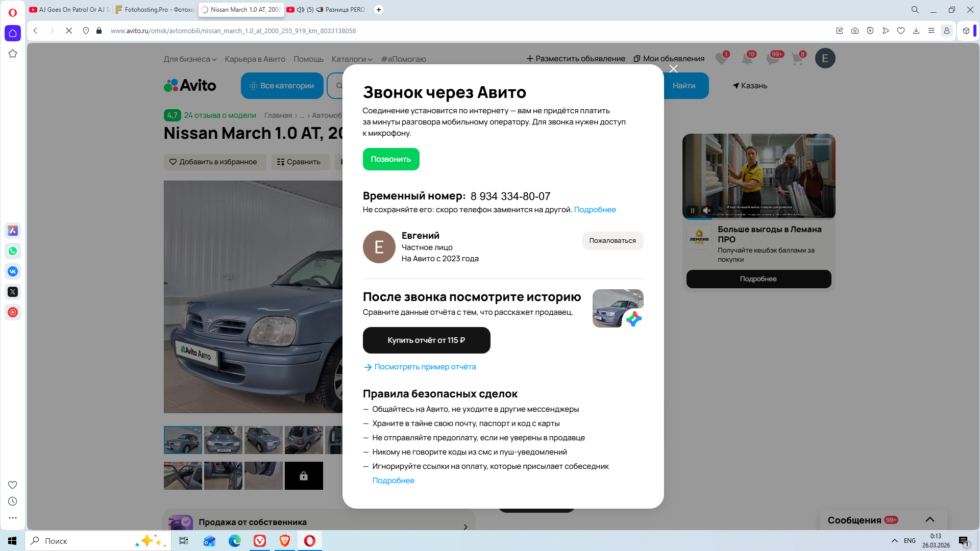980x551 pixels.
Task: Open Opera bookmarks heart icon in sidebar
Action: click(x=13, y=485)
